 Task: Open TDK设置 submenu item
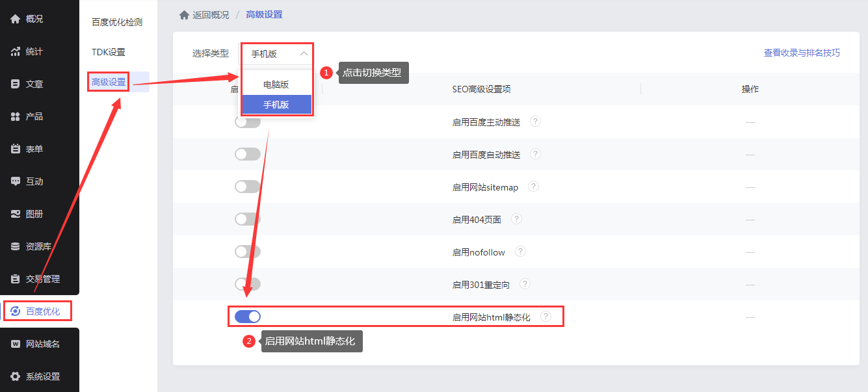tap(109, 52)
